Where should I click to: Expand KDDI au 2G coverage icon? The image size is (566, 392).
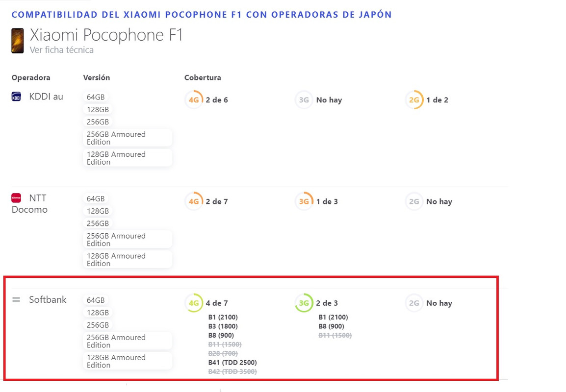414,100
